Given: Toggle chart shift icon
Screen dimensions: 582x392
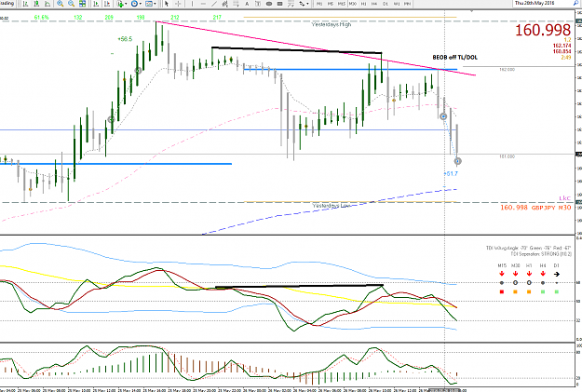Looking at the screenshot, I should pyautogui.click(x=107, y=4).
